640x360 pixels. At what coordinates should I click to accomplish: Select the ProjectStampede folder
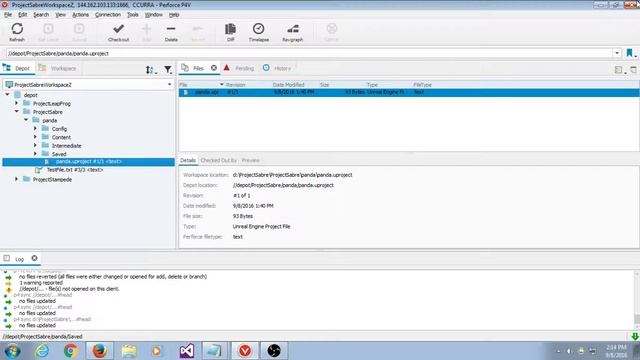pyautogui.click(x=52, y=180)
